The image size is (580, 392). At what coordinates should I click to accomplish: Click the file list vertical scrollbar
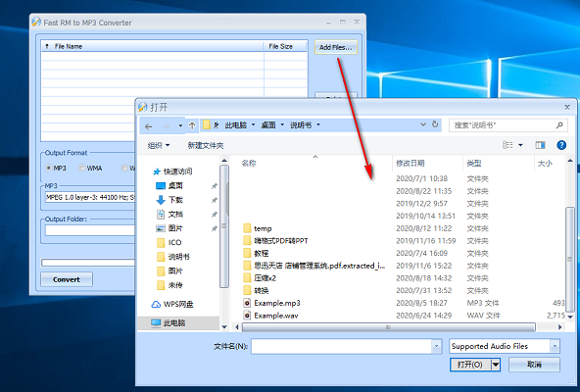[570, 259]
